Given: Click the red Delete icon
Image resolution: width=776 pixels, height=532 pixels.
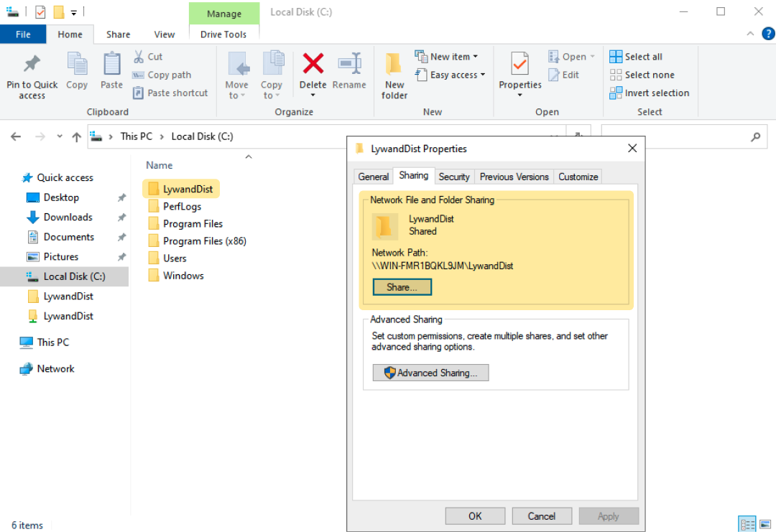Looking at the screenshot, I should tap(313, 64).
